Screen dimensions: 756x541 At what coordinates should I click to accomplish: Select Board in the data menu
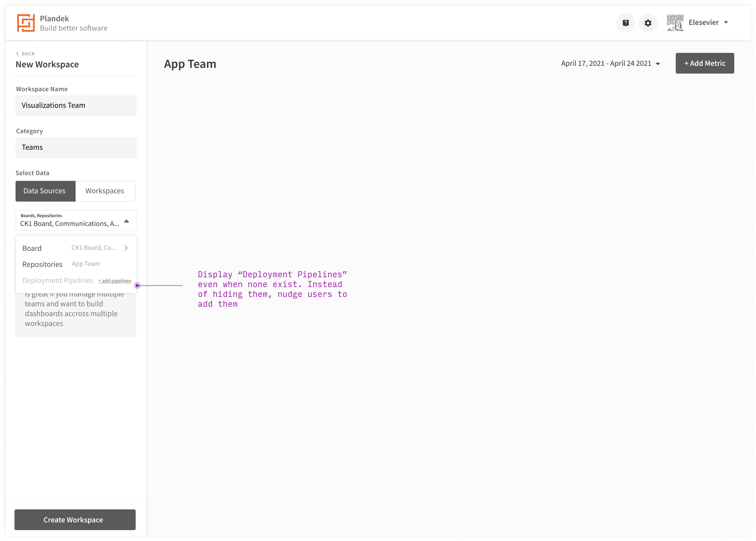click(32, 248)
